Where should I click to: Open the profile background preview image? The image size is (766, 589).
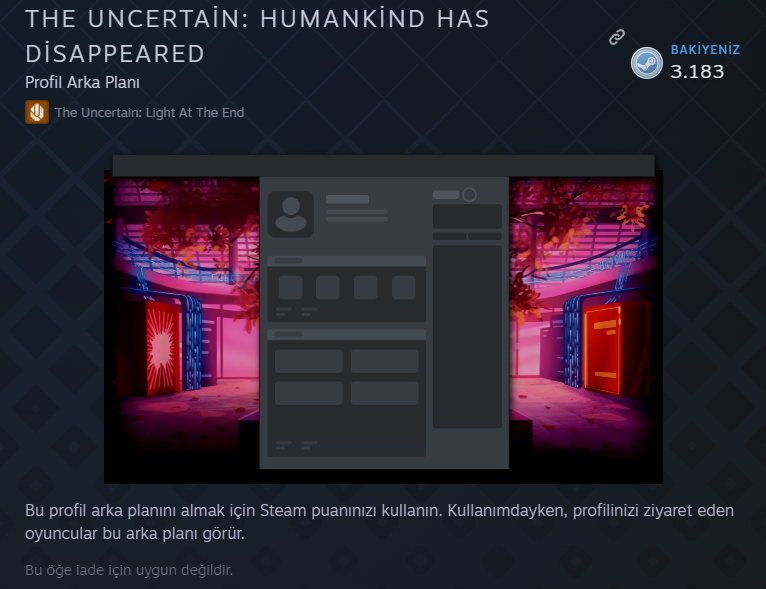point(383,319)
